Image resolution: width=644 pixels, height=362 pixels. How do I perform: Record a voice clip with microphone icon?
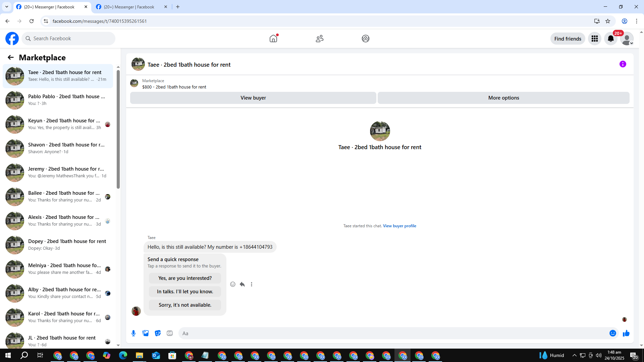tap(133, 333)
